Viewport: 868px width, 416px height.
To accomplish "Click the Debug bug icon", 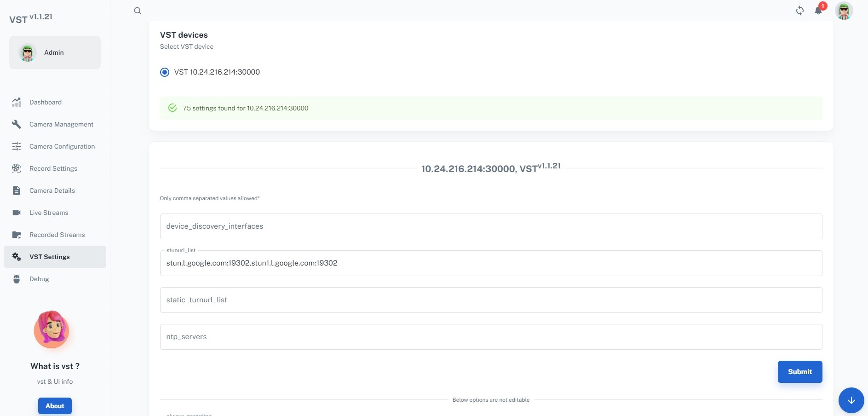I will [17, 279].
